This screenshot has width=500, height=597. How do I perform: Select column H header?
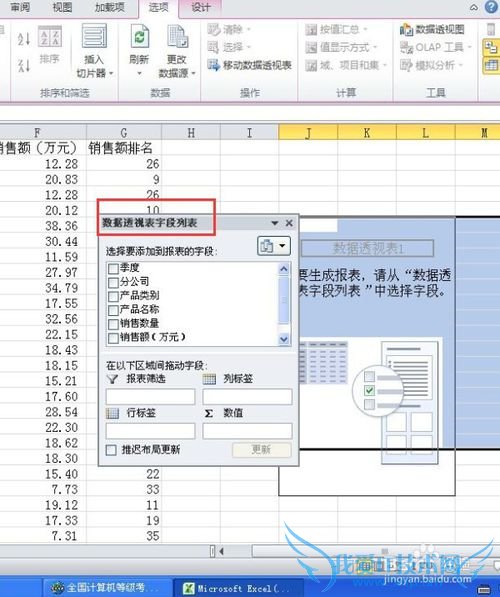click(191, 132)
